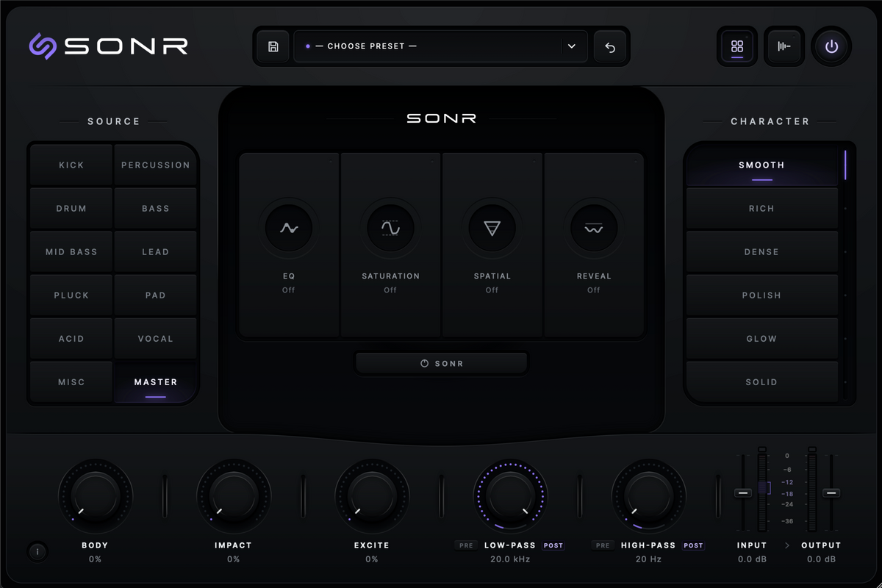Select the Dense character
Screen dimensions: 882x588
[761, 252]
